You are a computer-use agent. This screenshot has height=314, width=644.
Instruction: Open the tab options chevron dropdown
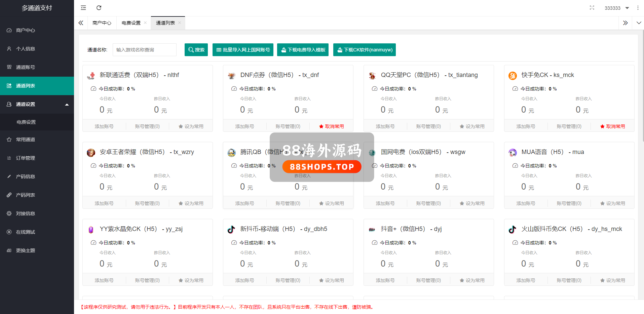639,23
